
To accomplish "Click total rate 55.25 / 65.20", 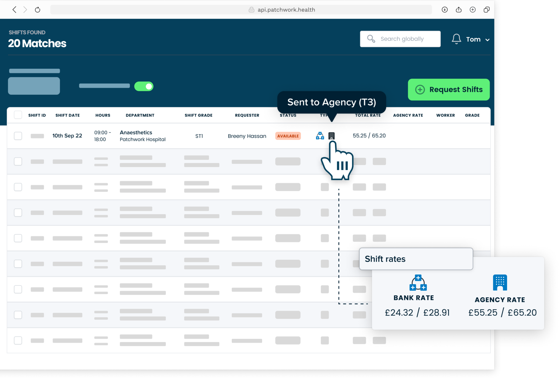I will coord(369,136).
